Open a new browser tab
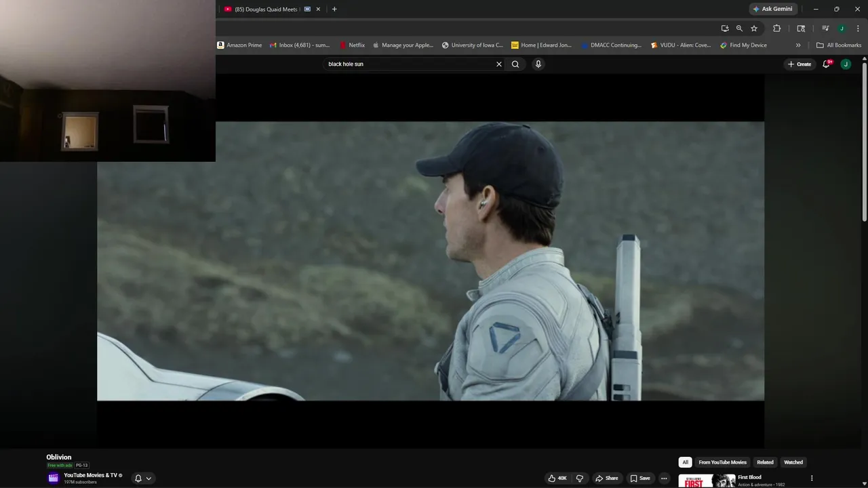868x488 pixels. coord(334,9)
